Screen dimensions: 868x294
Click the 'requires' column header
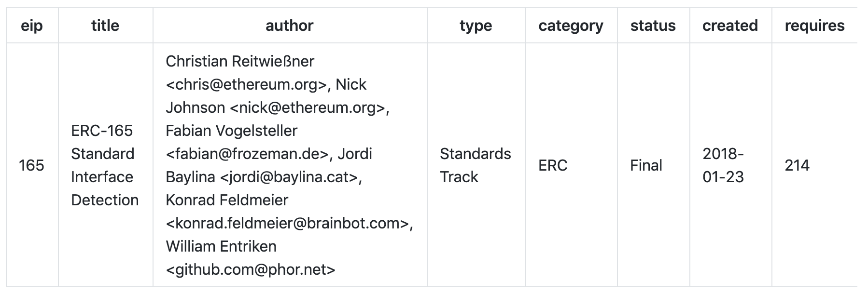point(814,26)
